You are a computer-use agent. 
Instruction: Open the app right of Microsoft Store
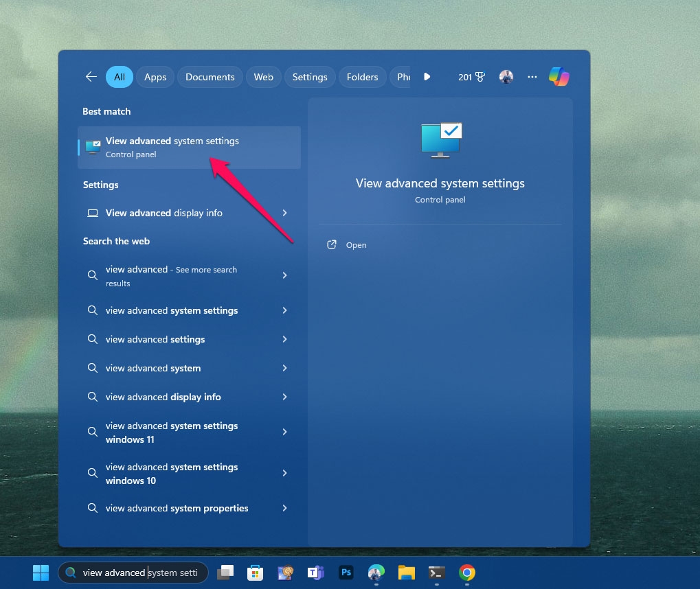(x=285, y=573)
